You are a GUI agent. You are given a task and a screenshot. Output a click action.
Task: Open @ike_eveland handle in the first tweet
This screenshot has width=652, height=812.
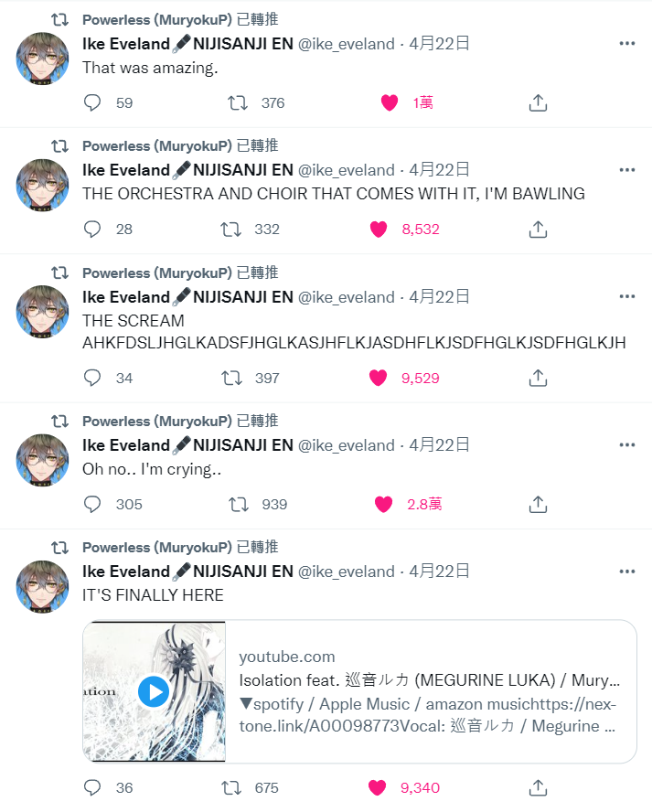[347, 44]
